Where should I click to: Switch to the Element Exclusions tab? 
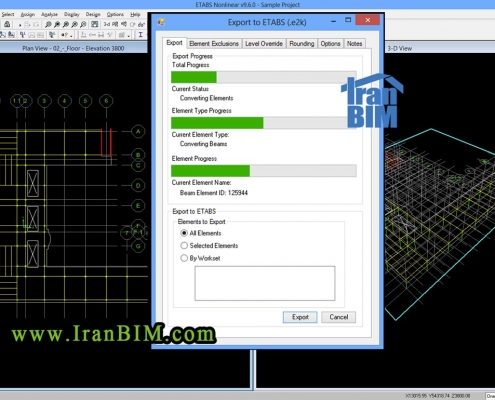click(x=214, y=43)
